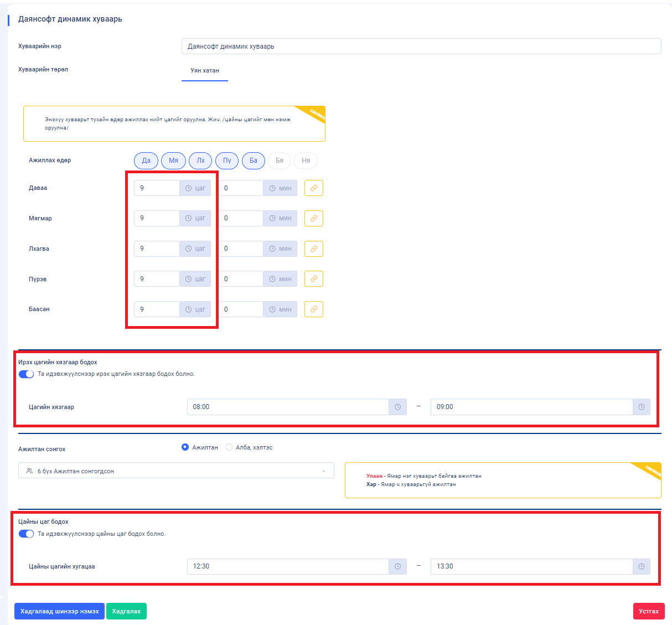Click Мягмар hours input field
Screen dimensions: 672x625
tap(157, 218)
